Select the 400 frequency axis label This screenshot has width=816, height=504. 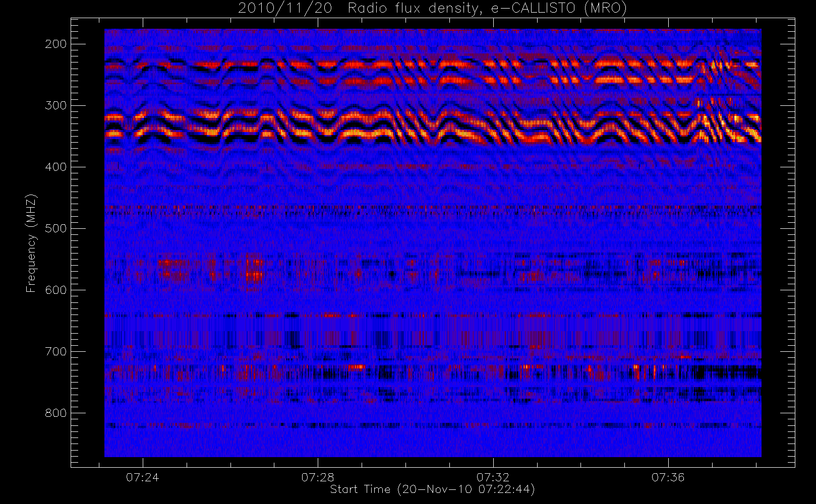click(x=56, y=167)
